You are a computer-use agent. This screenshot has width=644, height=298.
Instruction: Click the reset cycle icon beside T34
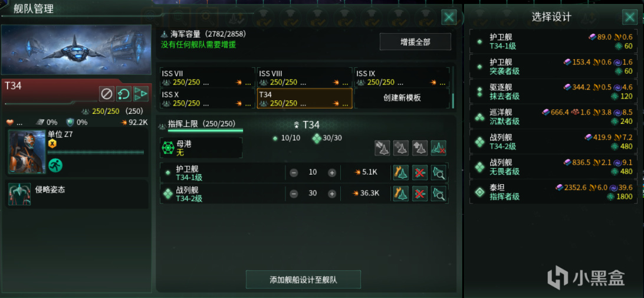point(124,94)
